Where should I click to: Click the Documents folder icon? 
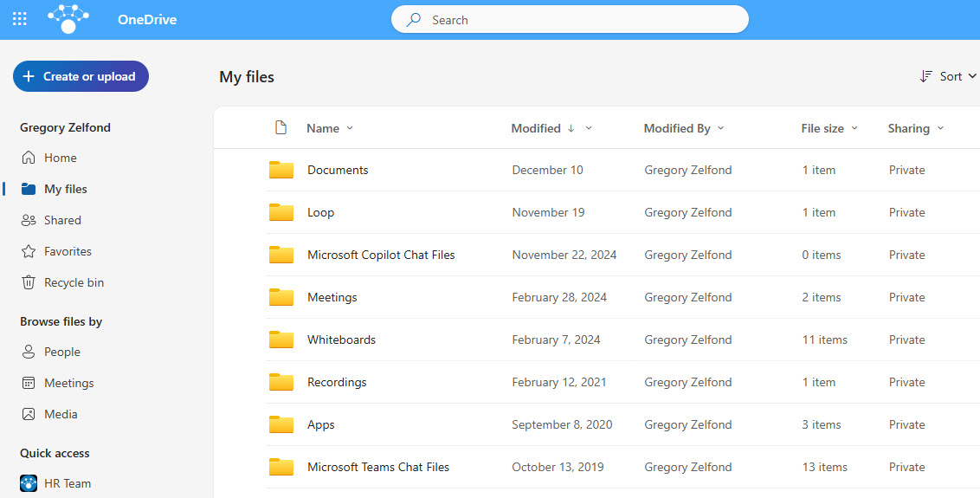coord(280,170)
